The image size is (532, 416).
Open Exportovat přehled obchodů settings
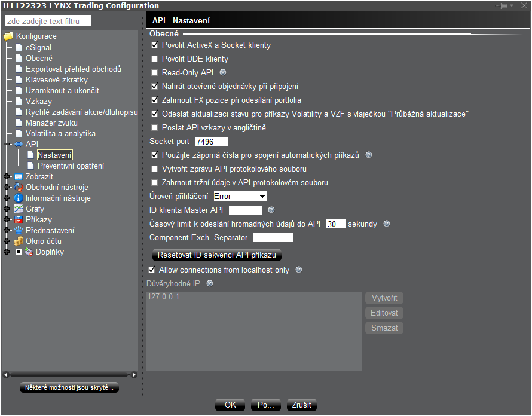click(x=74, y=69)
